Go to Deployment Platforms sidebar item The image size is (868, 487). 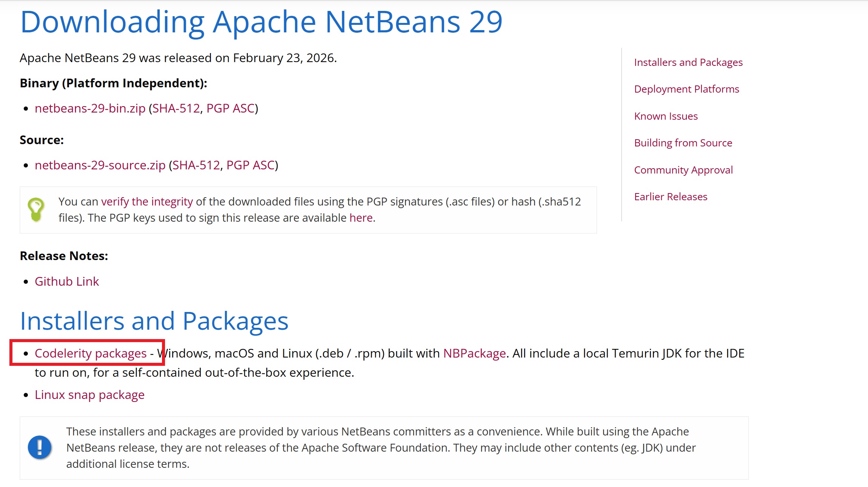pyautogui.click(x=687, y=89)
